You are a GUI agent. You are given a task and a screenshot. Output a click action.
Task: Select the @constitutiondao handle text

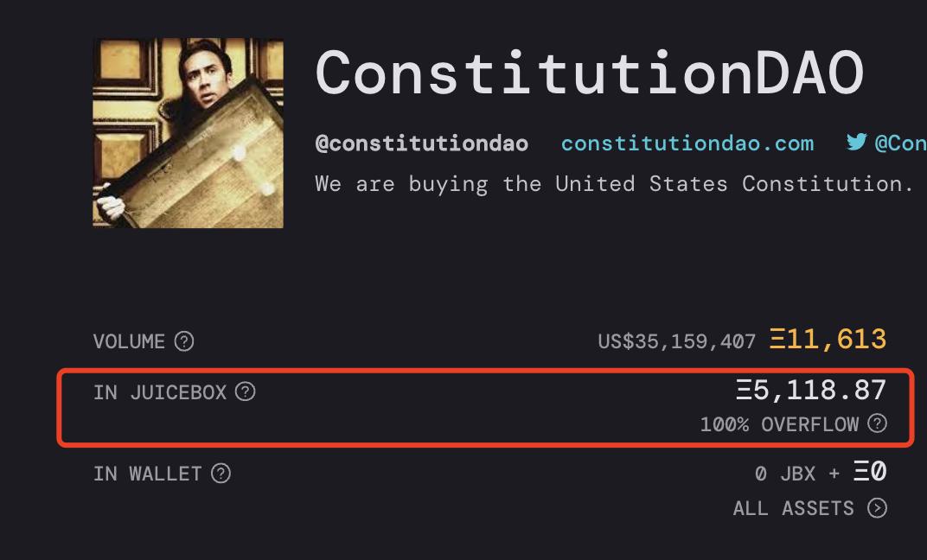coord(421,143)
